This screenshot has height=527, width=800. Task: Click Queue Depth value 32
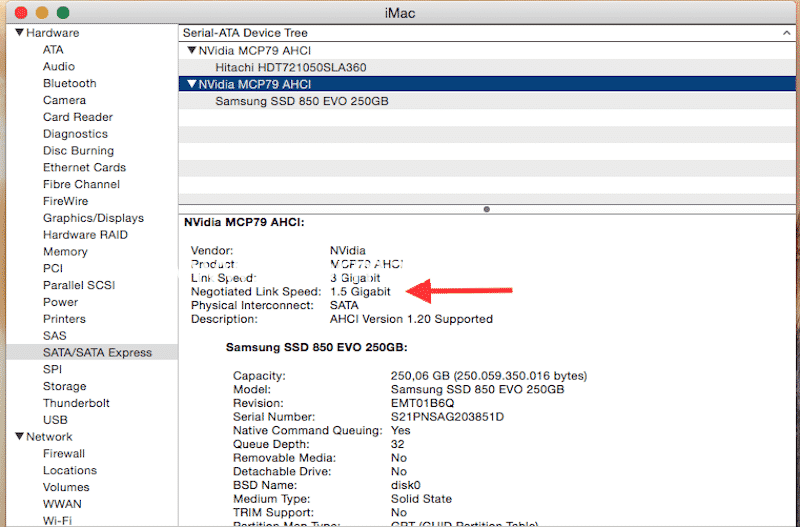pyautogui.click(x=397, y=444)
